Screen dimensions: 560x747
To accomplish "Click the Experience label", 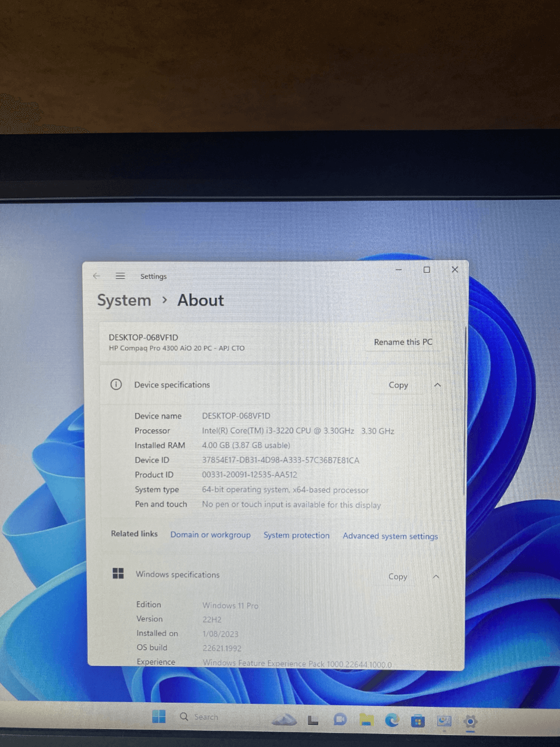I will coord(156,662).
